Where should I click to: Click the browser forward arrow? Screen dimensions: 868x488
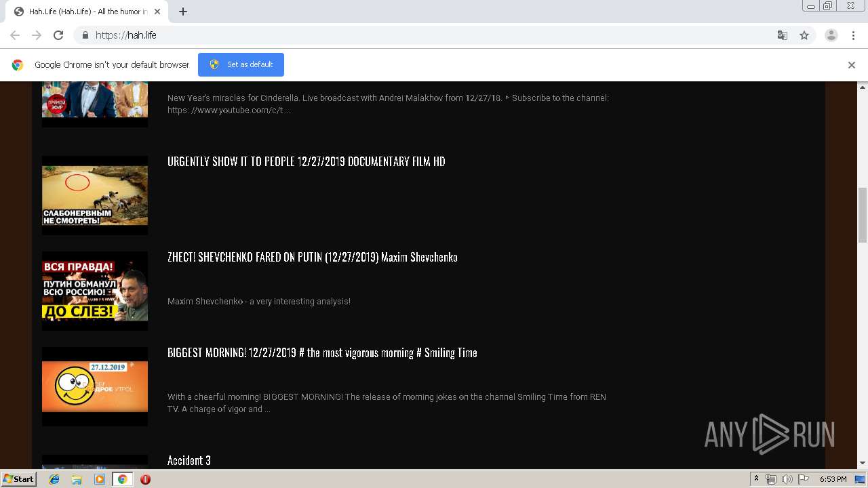[37, 35]
